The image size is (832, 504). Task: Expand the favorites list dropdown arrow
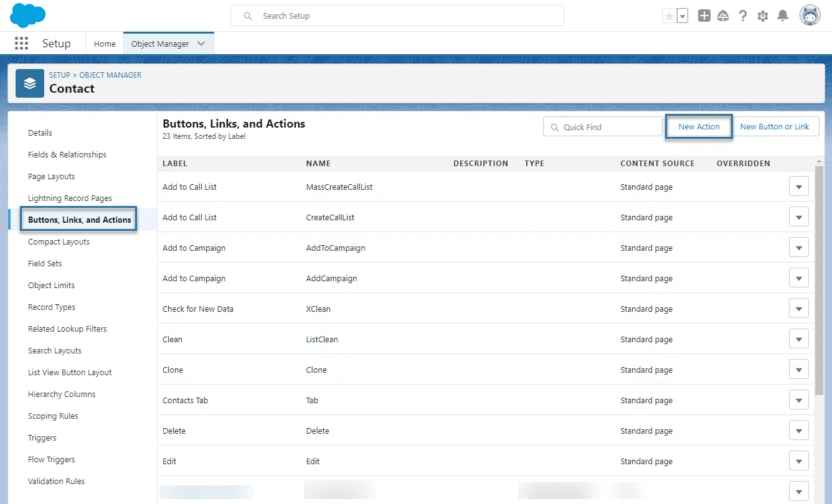(x=683, y=16)
